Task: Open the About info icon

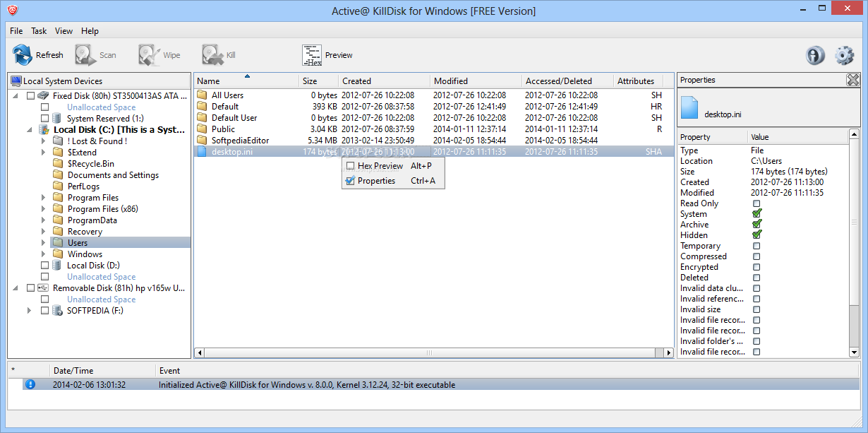Action: coord(816,55)
